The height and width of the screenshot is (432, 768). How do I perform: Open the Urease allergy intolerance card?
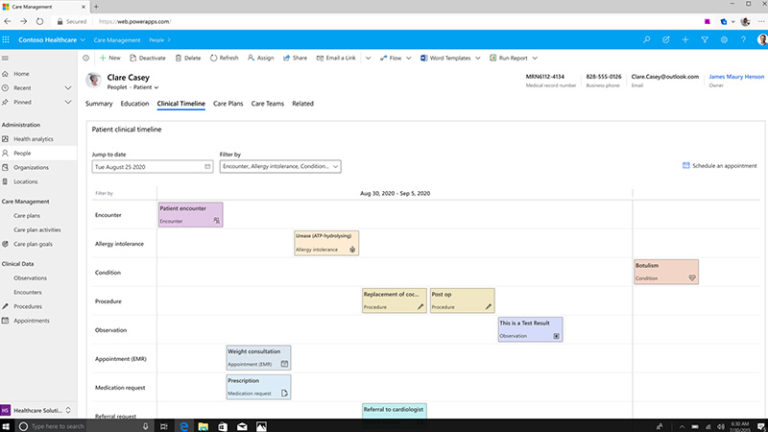326,243
